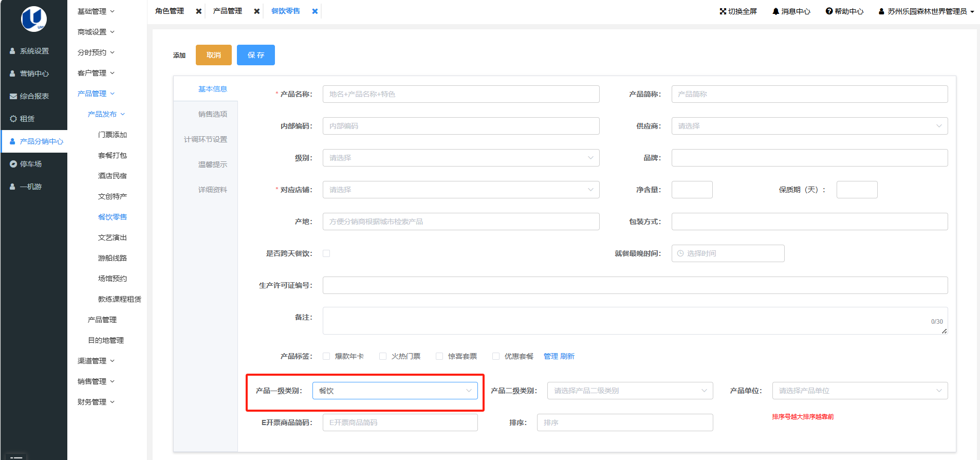Check the 是否跨天餐饮 checkbox
This screenshot has width=980, height=460.
(326, 253)
